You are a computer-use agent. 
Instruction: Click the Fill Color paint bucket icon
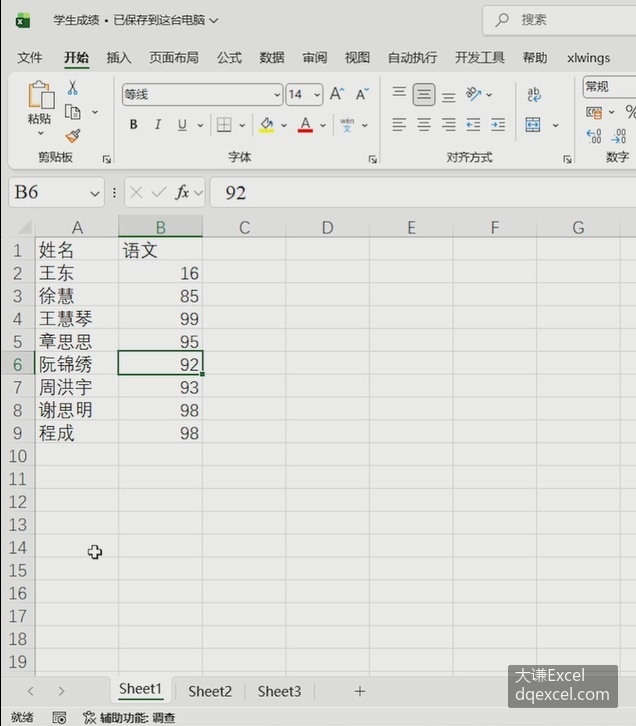266,125
